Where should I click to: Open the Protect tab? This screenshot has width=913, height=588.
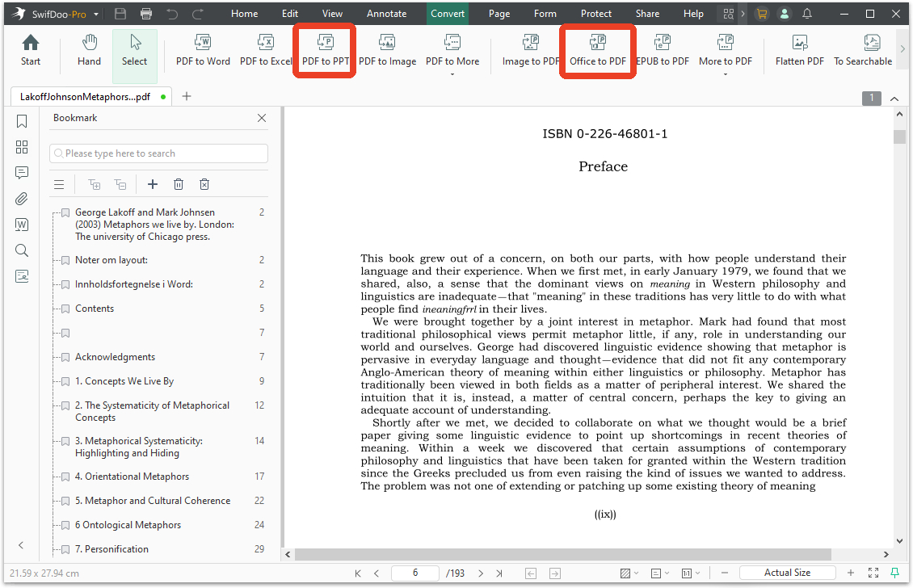(595, 14)
